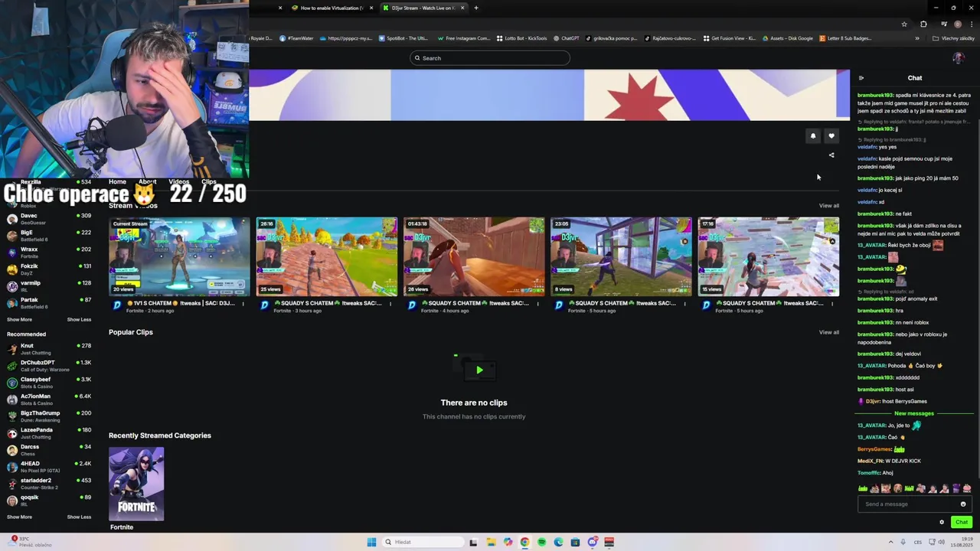The height and width of the screenshot is (551, 980).
Task: Open clock and date 19:19 in taskbar
Action: pos(961,542)
